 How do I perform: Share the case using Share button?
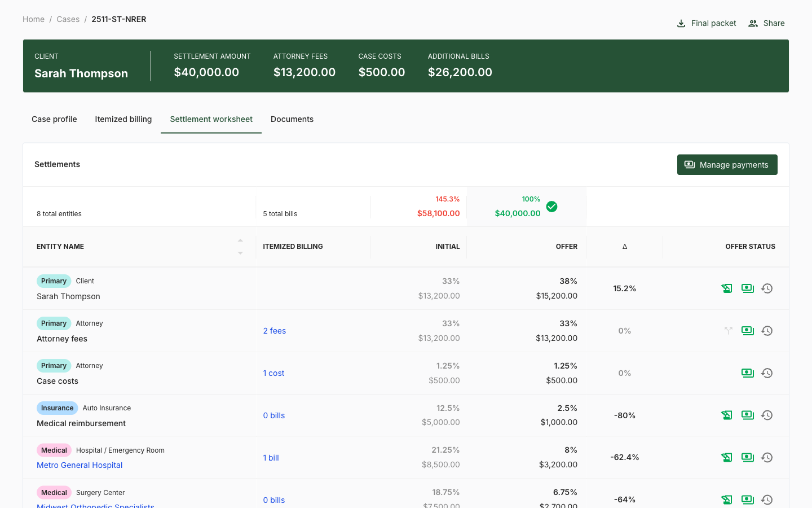766,23
